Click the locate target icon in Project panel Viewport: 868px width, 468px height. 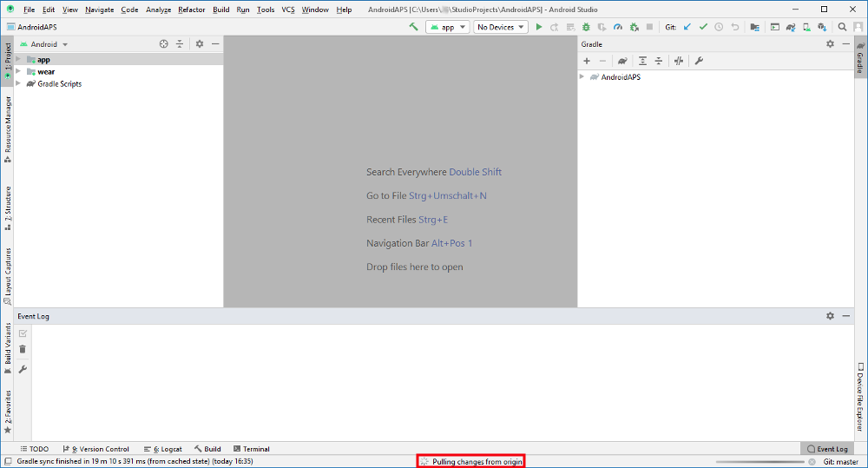click(x=163, y=43)
